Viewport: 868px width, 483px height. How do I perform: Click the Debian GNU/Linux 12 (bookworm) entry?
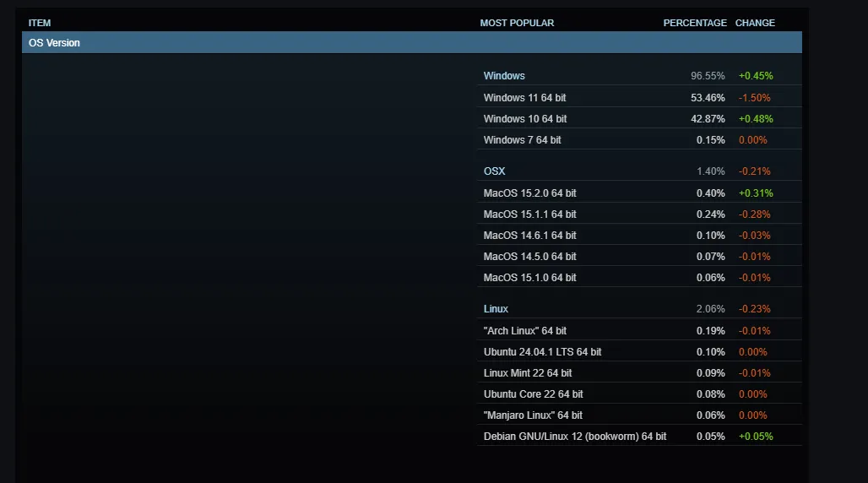574,437
